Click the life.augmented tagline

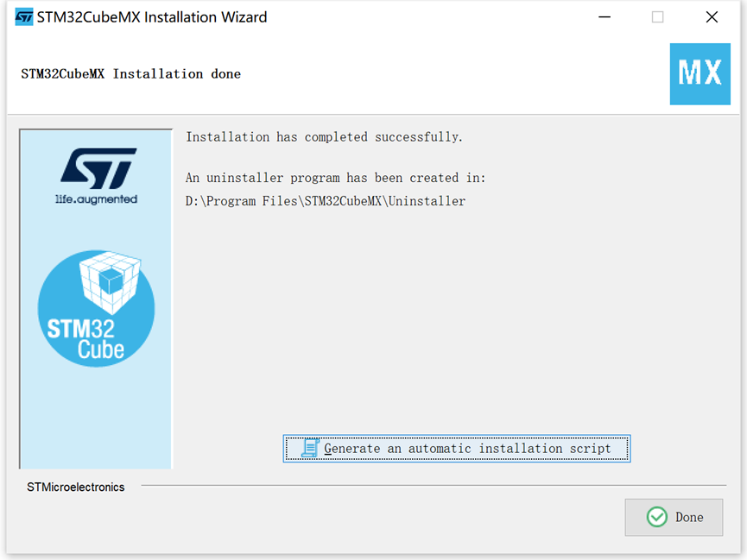pyautogui.click(x=96, y=199)
